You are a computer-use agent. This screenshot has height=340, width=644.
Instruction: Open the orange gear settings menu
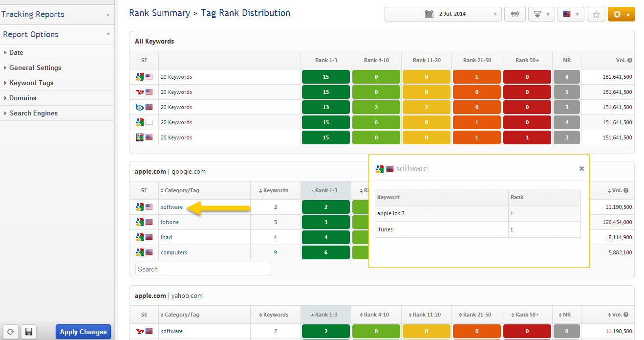point(621,14)
